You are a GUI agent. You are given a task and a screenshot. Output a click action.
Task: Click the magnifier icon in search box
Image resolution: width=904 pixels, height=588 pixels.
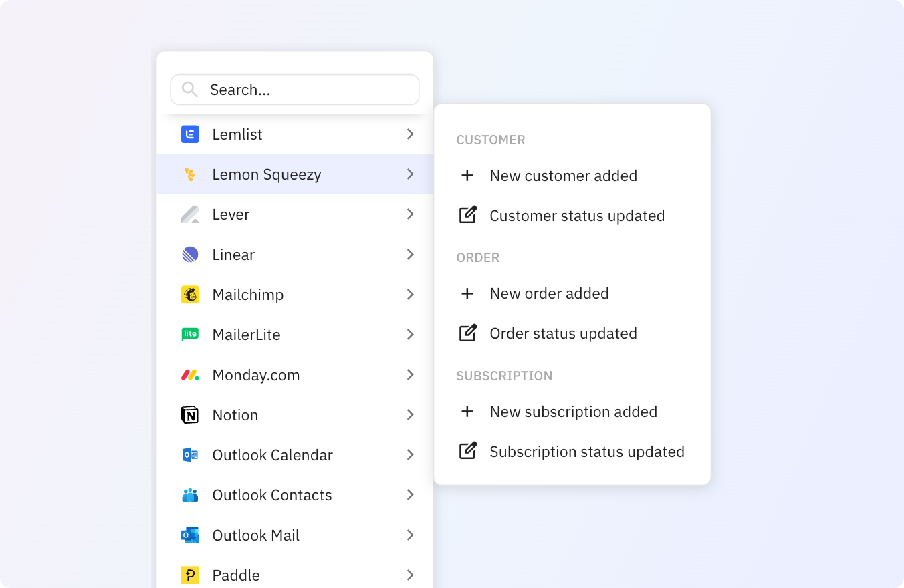(x=190, y=90)
